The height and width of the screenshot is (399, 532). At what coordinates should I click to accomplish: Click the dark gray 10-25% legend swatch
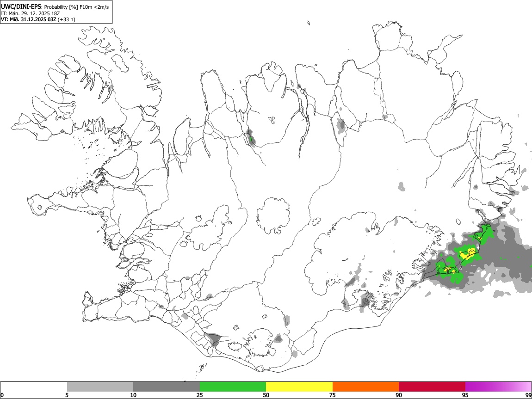[x=167, y=387]
